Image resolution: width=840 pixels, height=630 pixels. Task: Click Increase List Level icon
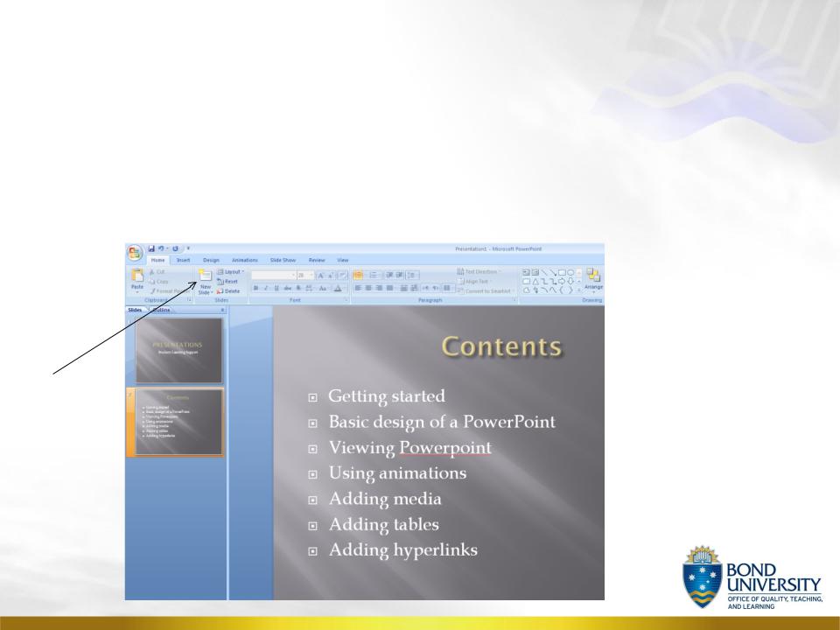[x=399, y=276]
